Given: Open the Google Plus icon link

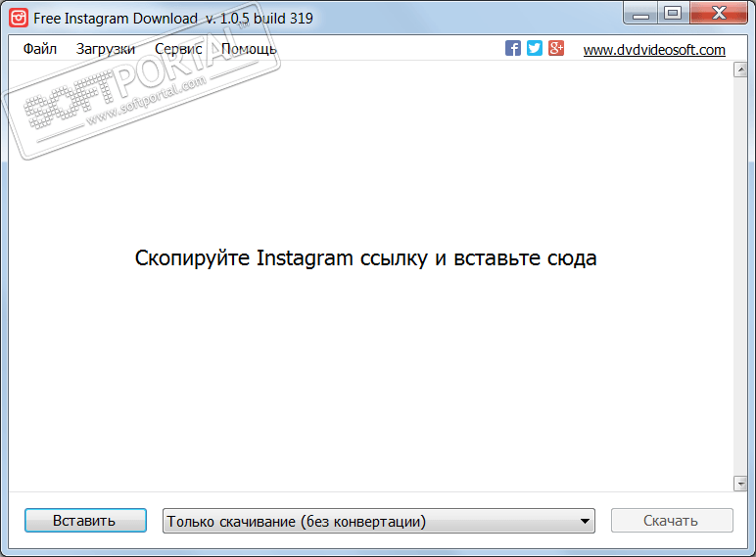Looking at the screenshot, I should [x=556, y=48].
